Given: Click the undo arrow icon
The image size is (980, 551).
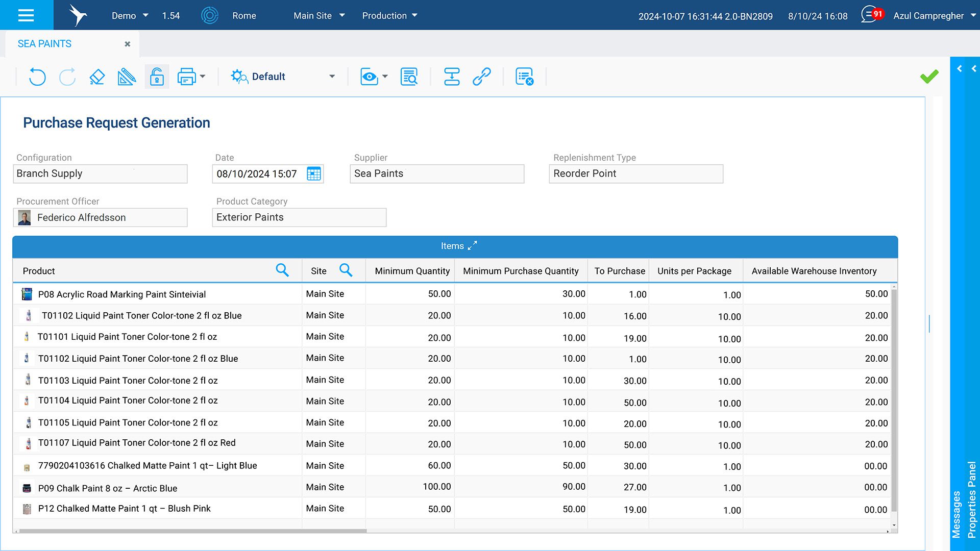Looking at the screenshot, I should (37, 77).
